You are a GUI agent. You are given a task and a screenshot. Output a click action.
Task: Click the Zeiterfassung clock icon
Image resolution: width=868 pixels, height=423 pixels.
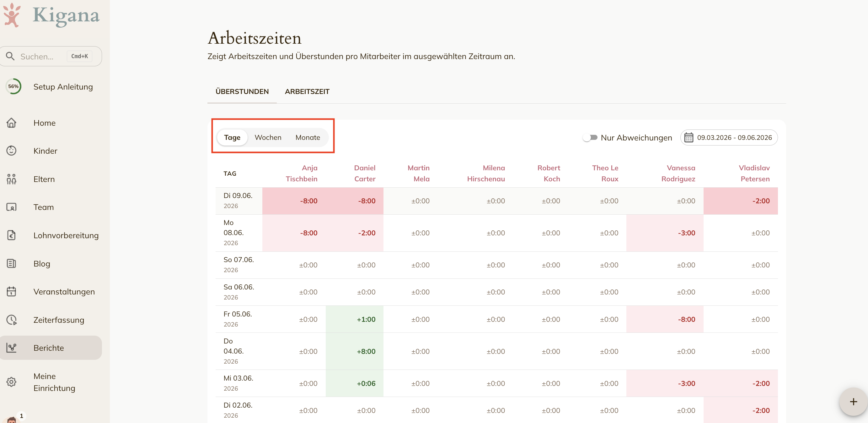[x=12, y=320]
